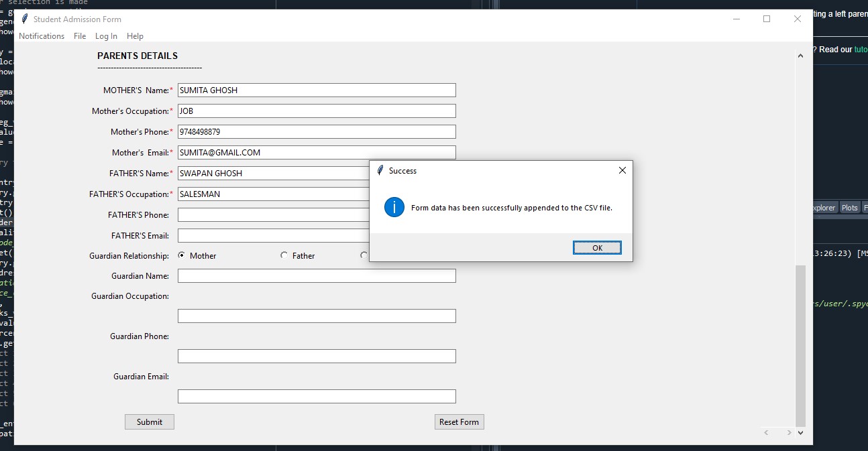Close the Success dialog with X
Viewport: 868px width, 451px height.
tap(622, 171)
